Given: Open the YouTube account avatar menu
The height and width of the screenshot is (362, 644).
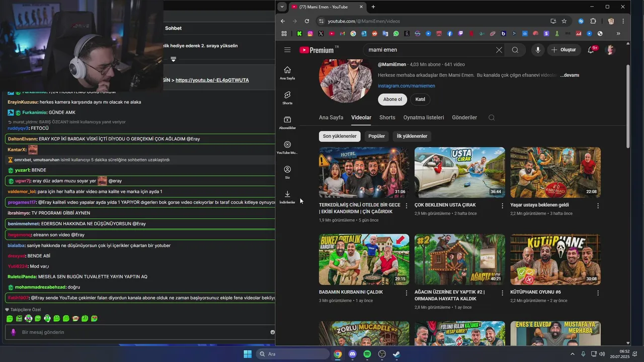Looking at the screenshot, I should pos(610,50).
